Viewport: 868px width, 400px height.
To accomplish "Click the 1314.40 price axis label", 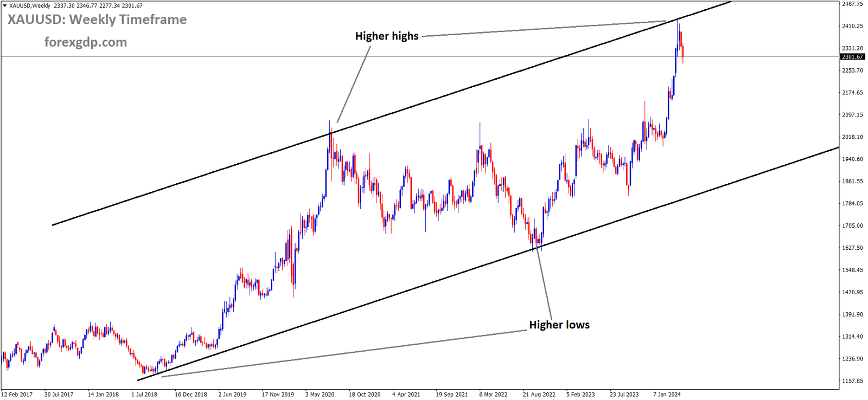I will (x=852, y=337).
